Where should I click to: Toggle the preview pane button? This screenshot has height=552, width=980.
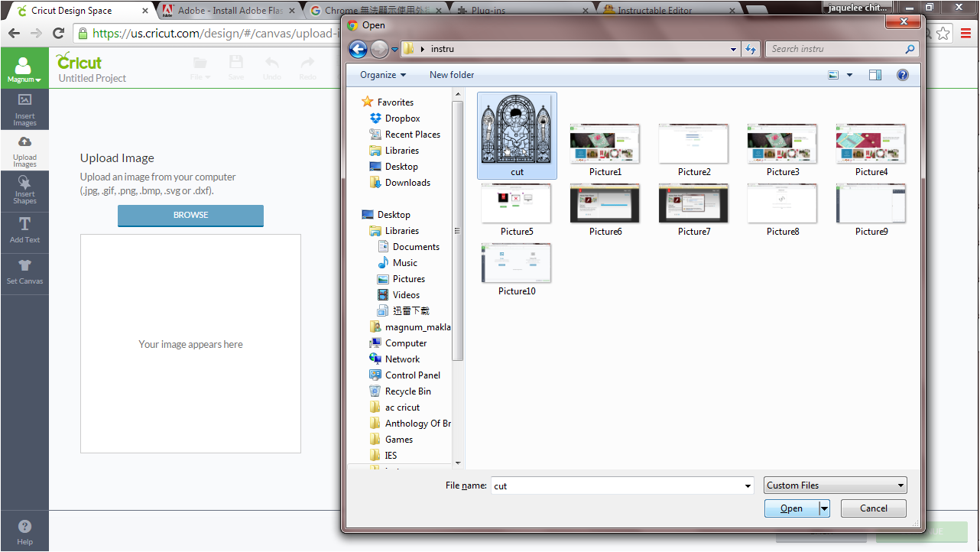point(875,75)
